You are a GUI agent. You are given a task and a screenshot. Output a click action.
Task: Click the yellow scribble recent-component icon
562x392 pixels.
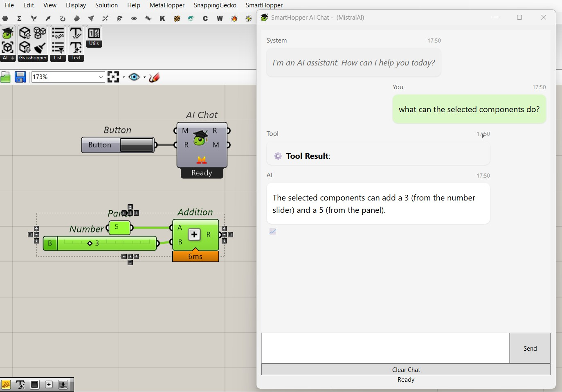click(x=6, y=385)
